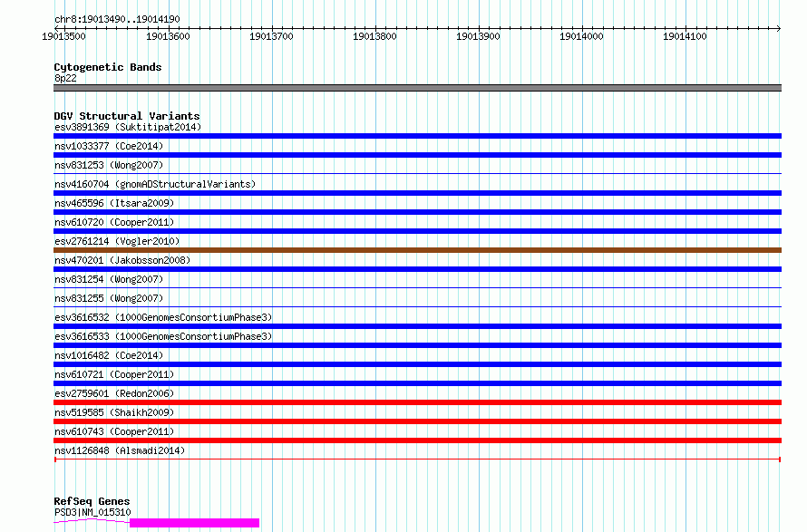Open the nsv831253 (Wong2007) variant label
This screenshot has height=532, width=807.
coord(109,165)
